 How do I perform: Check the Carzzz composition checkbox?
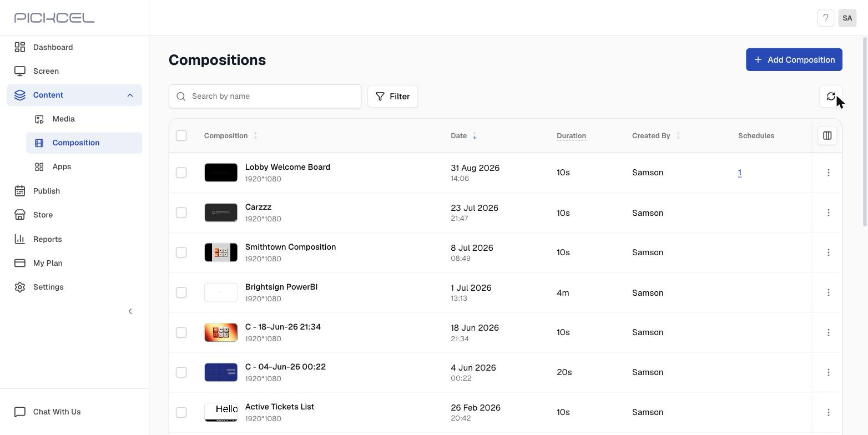point(181,213)
